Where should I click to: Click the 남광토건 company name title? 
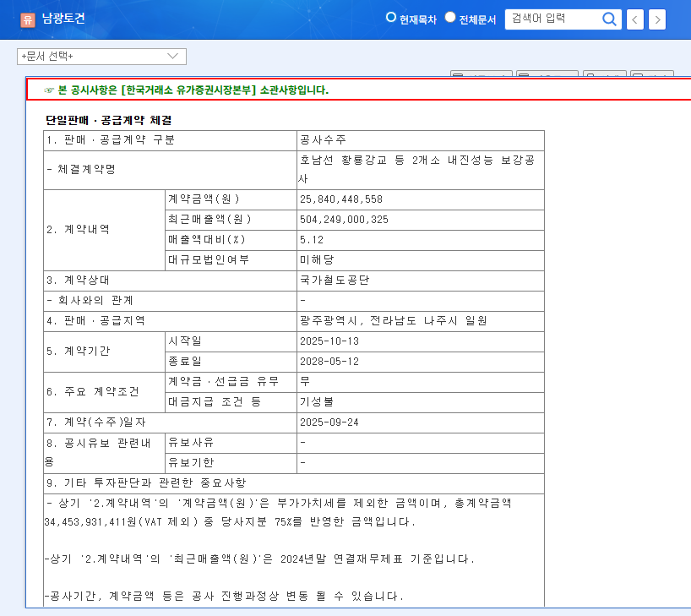[x=63, y=19]
